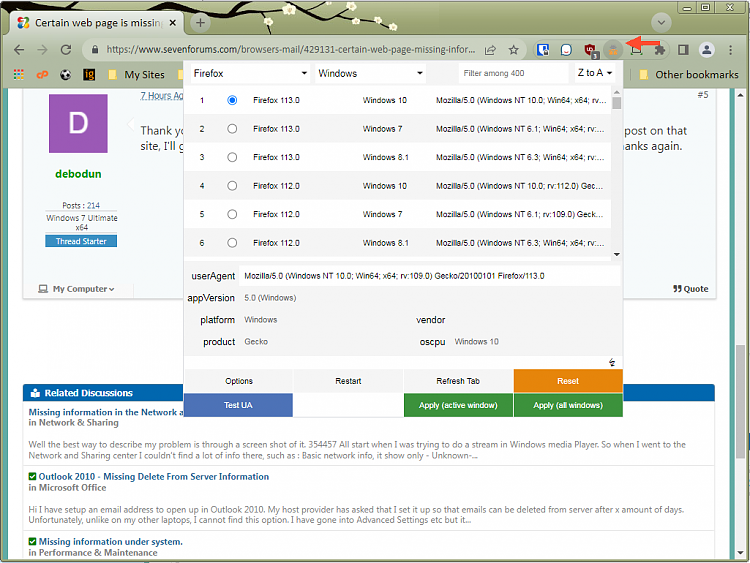The height and width of the screenshot is (563, 750).
Task: Open the tab search chevron
Action: tap(661, 22)
